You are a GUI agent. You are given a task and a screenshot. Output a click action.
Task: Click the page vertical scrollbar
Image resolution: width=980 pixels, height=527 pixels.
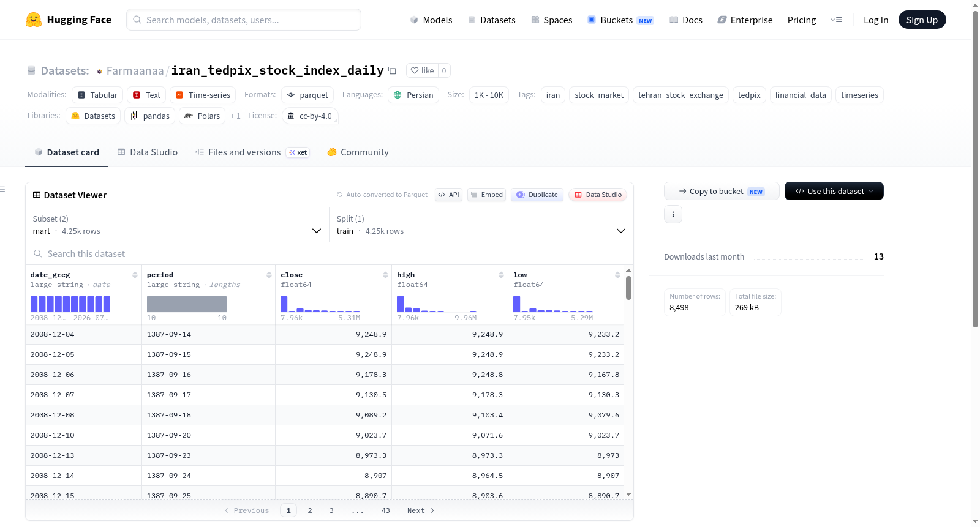(x=975, y=168)
